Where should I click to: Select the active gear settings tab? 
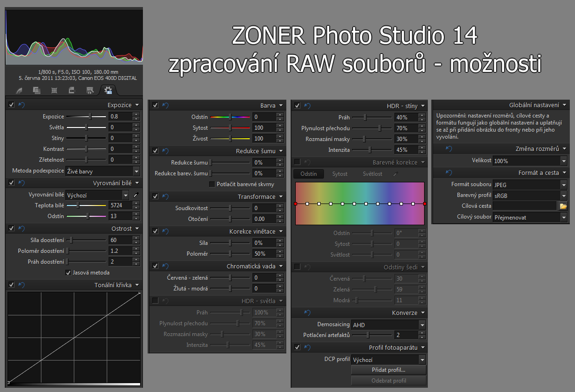[108, 90]
